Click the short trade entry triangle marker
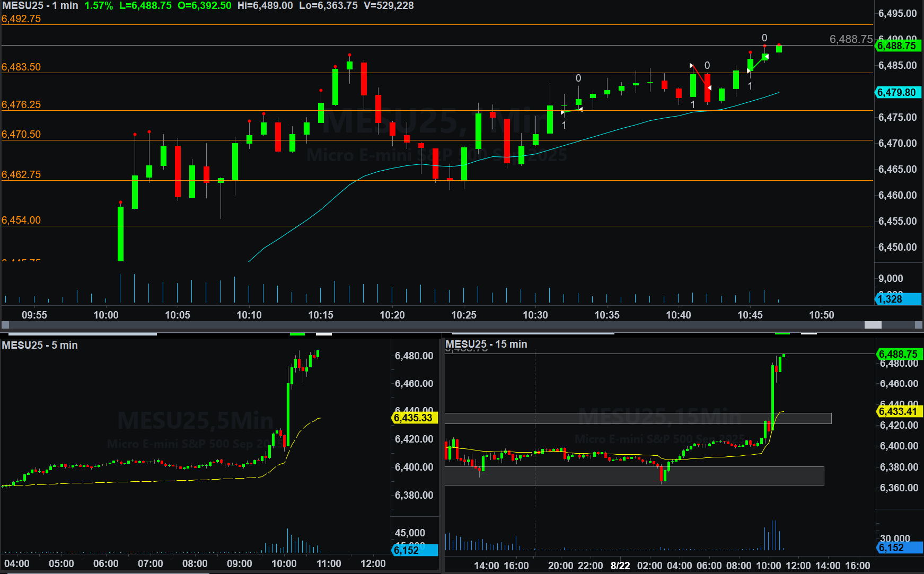 (691, 66)
